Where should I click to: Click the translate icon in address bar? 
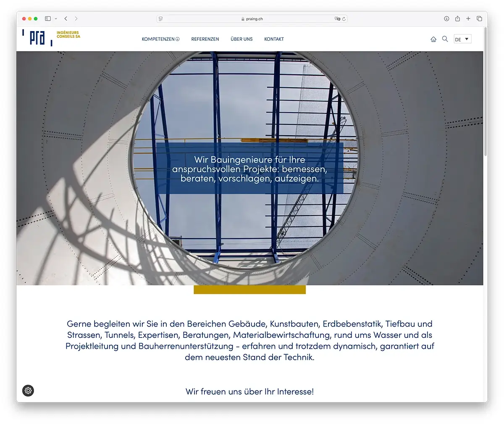click(x=337, y=19)
